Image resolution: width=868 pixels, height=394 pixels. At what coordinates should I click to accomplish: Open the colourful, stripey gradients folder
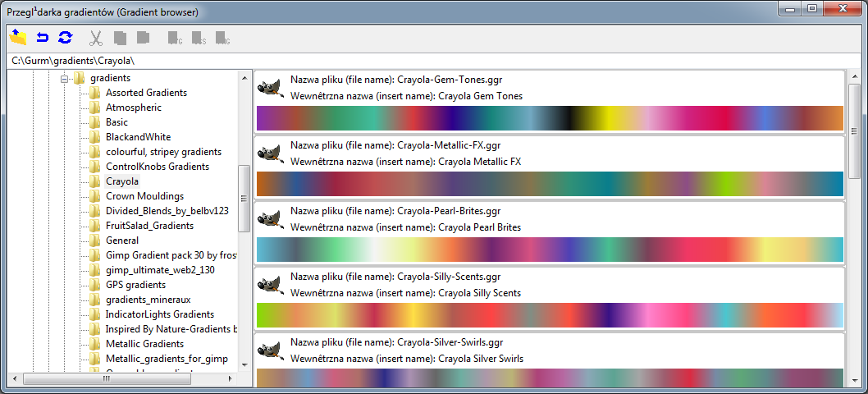click(x=164, y=152)
